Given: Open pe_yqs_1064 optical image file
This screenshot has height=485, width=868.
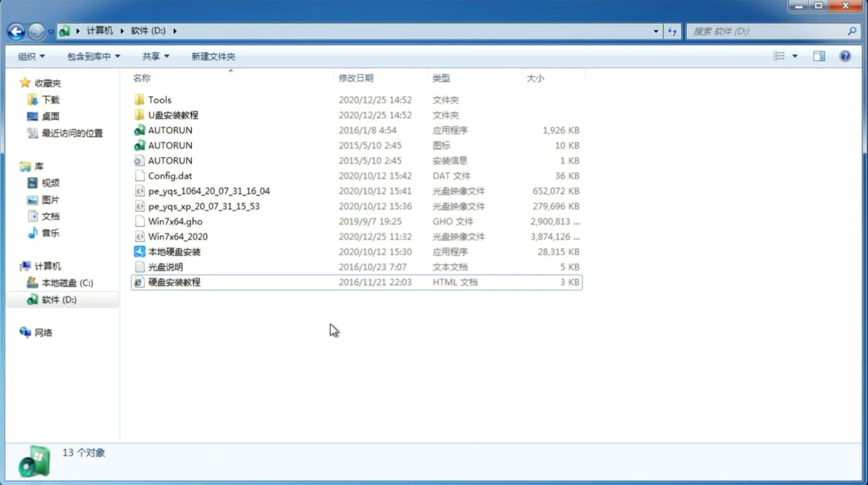Looking at the screenshot, I should (x=209, y=191).
